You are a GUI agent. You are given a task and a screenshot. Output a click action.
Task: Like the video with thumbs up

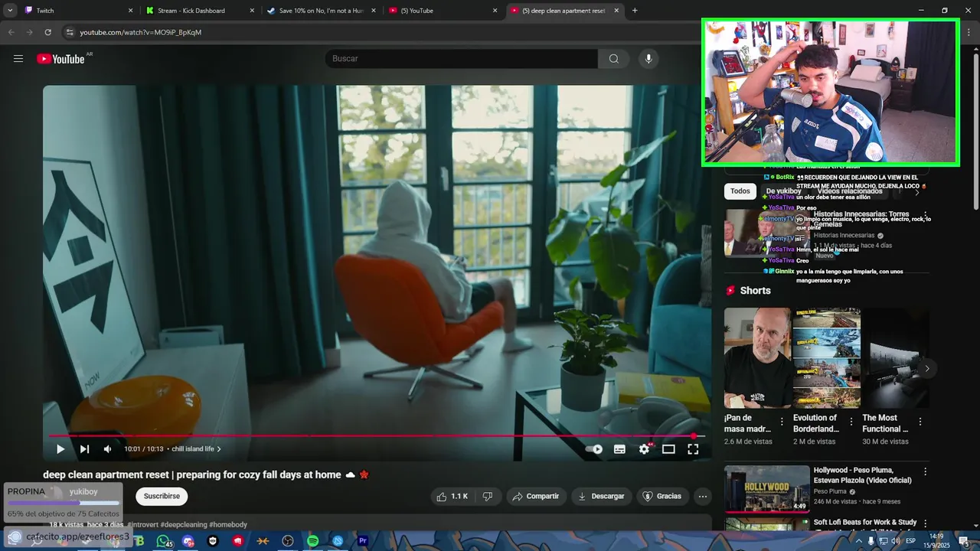coord(452,497)
